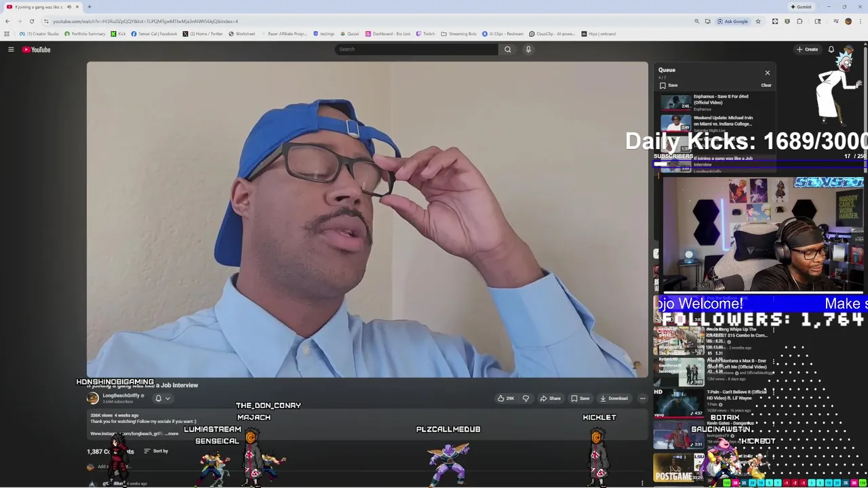Open browser Extensions puzzle icon
Viewport: 868px width, 488px height.
tap(800, 21)
